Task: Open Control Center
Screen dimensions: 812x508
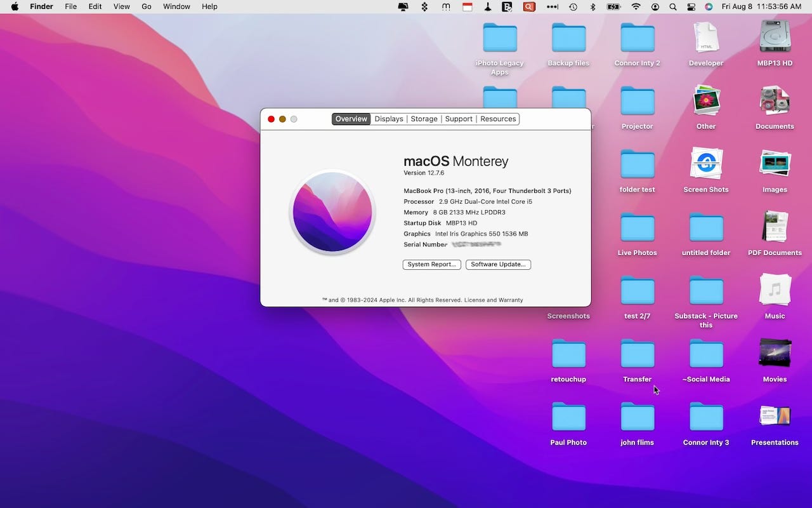Action: coord(691,6)
